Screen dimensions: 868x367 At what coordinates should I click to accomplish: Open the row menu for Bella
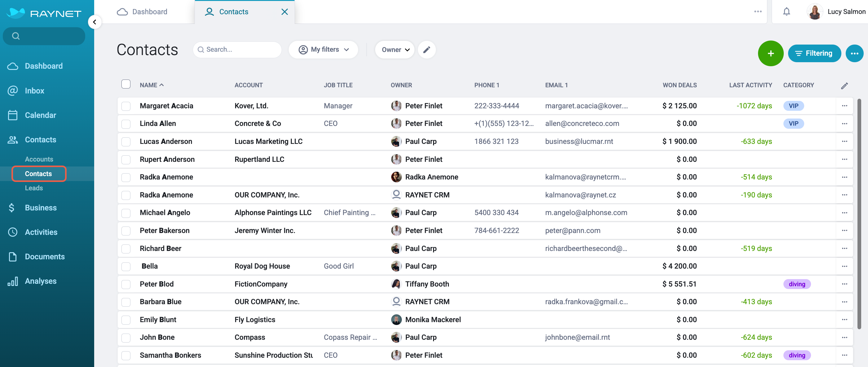pyautogui.click(x=844, y=266)
